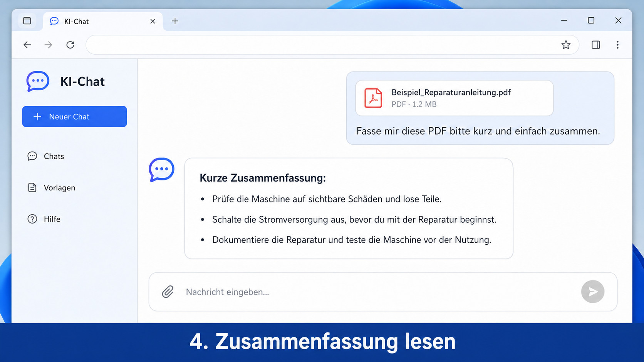Start a chat with Neuer Chat button
Screen dimensions: 644x362
point(74,117)
